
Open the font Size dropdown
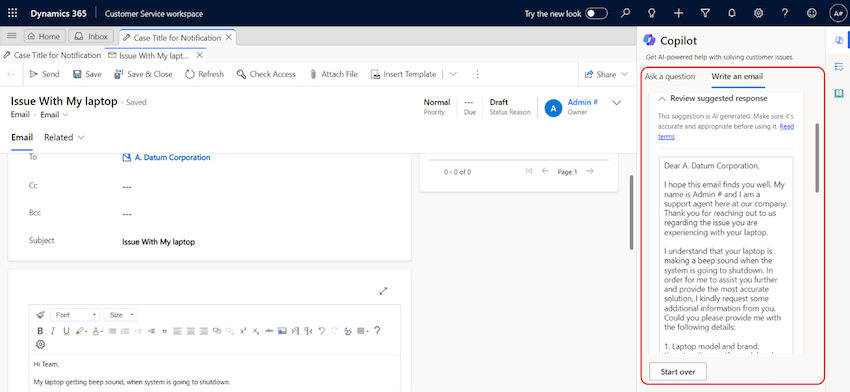[x=120, y=315]
